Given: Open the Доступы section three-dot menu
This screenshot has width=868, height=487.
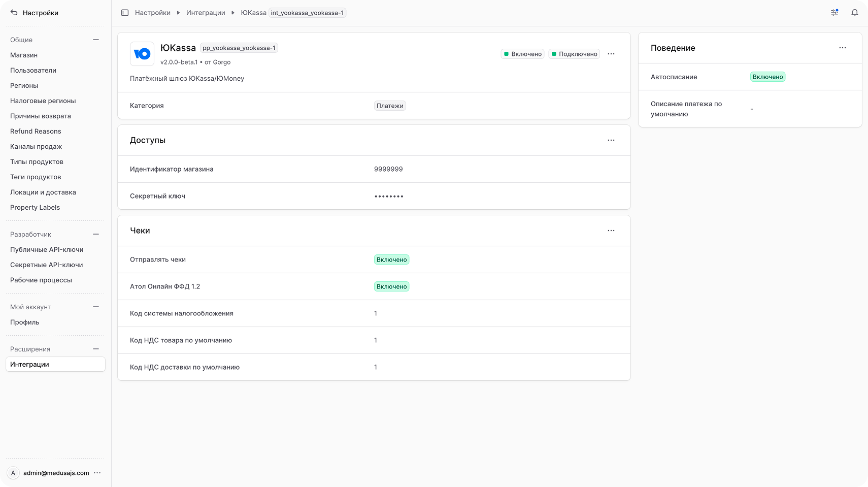Looking at the screenshot, I should point(611,140).
